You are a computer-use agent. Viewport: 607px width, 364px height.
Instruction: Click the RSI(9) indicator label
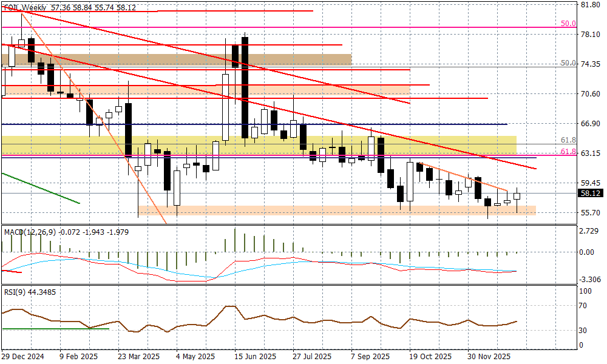[15, 292]
